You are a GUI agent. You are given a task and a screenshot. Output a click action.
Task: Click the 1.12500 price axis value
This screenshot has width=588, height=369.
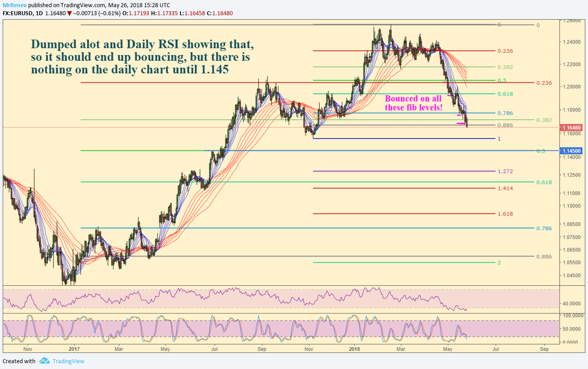[572, 175]
